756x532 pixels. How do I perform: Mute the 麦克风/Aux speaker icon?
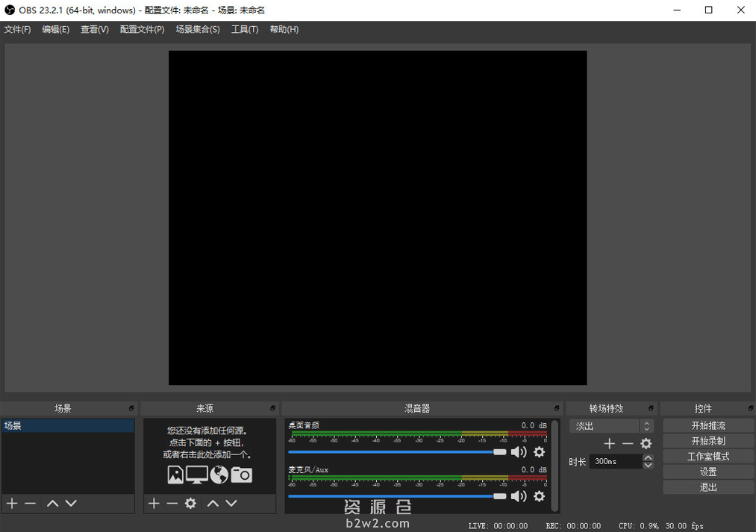tap(519, 496)
